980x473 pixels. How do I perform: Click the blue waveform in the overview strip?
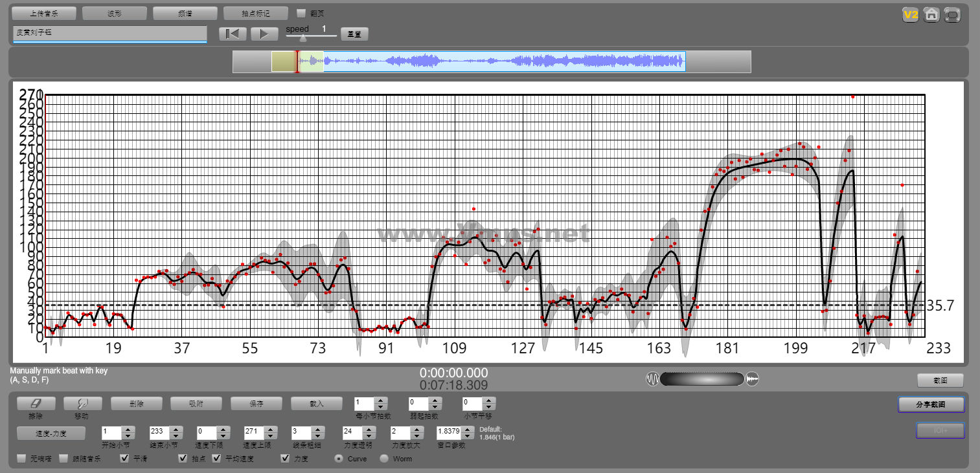[504, 61]
